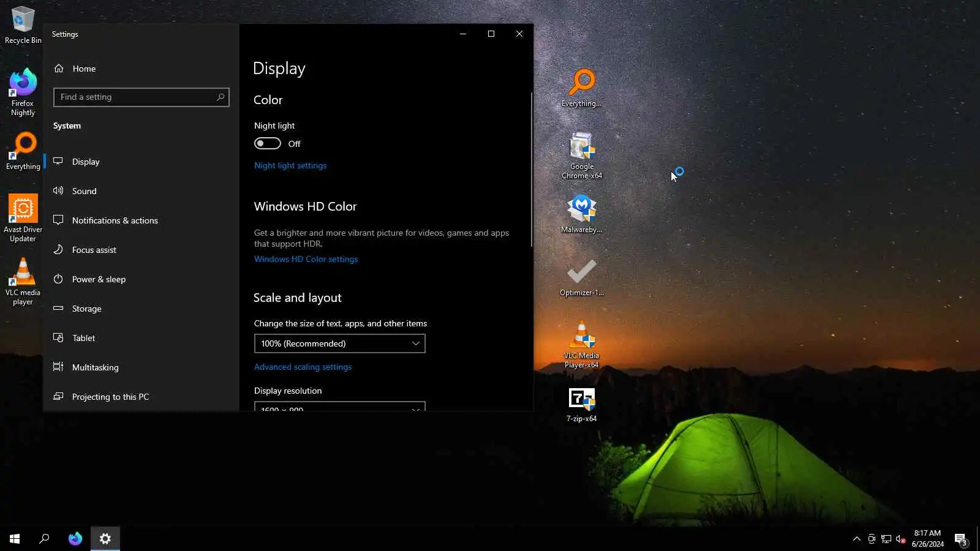The width and height of the screenshot is (980, 551).
Task: Open Sound settings in the sidebar
Action: (141, 191)
